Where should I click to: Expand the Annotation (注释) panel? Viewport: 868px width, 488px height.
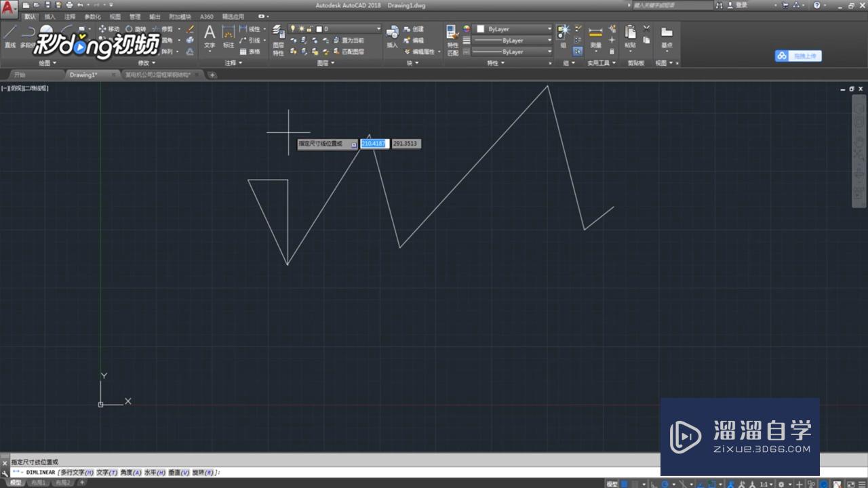pyautogui.click(x=234, y=62)
